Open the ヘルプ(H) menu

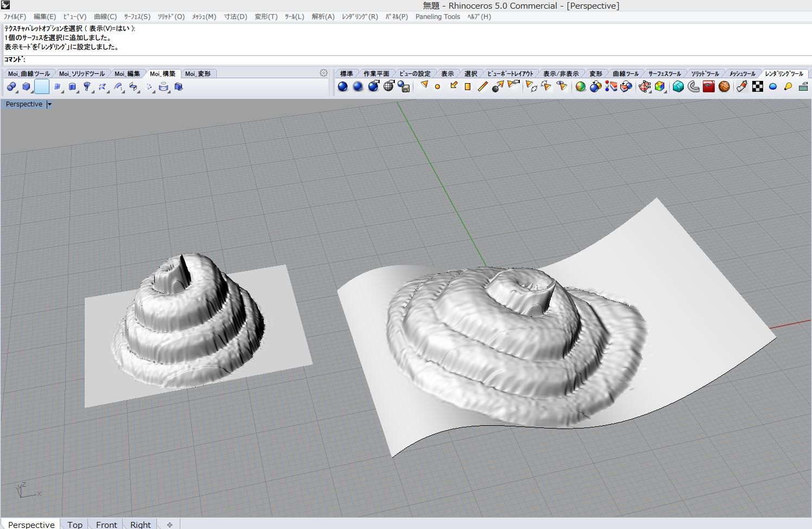[479, 17]
